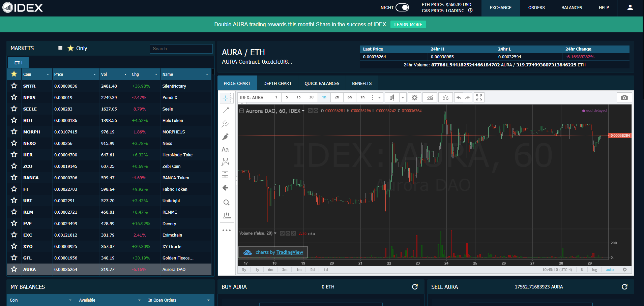Screen dimensions: 644x306
Task: Select the Aa text annotation tool
Action: click(226, 149)
